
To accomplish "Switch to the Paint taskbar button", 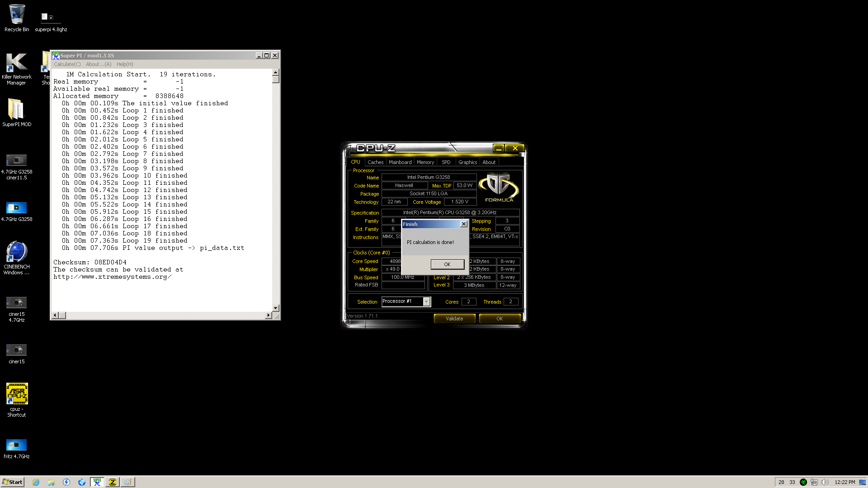I will (x=127, y=482).
